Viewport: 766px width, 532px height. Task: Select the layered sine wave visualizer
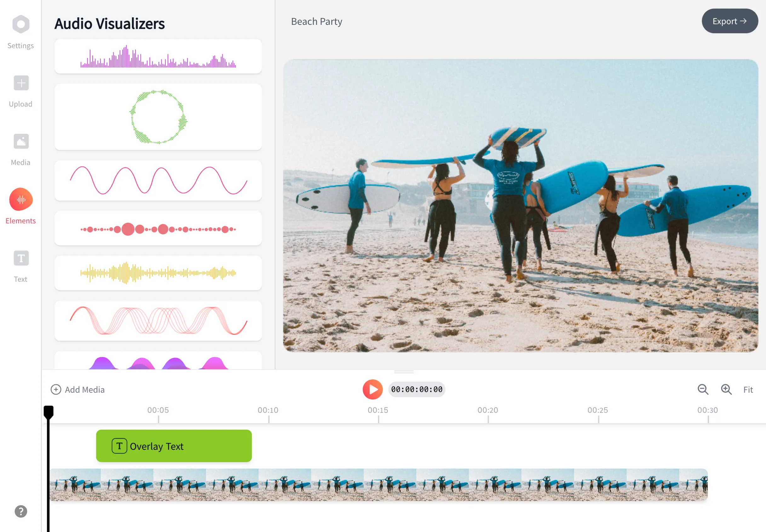[x=158, y=320]
